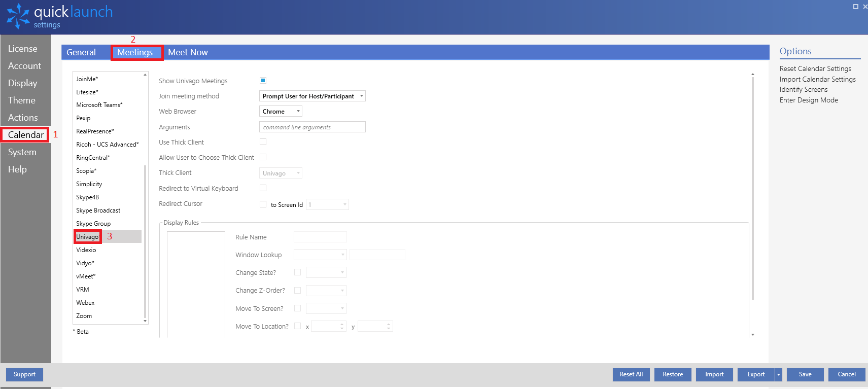Select Skype Broadcast in the list
This screenshot has width=868, height=389.
107,210
